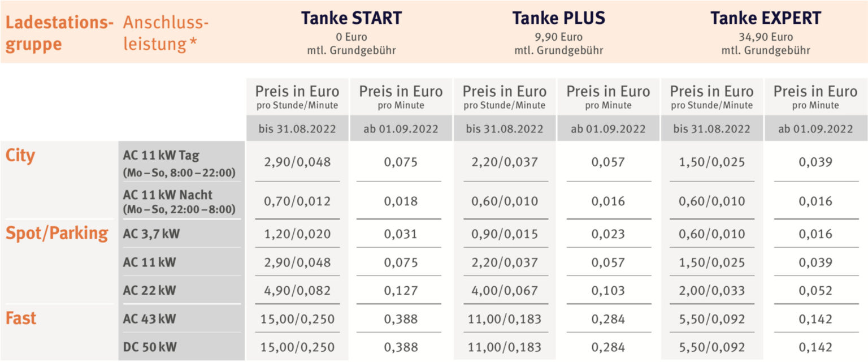The image size is (868, 362).
Task: Select the 0,127 price cell
Action: (x=401, y=291)
